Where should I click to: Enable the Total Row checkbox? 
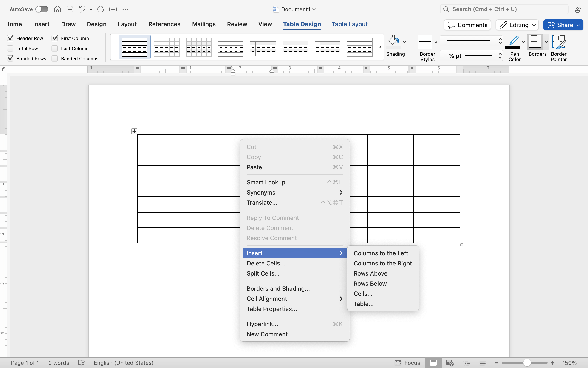tap(10, 49)
